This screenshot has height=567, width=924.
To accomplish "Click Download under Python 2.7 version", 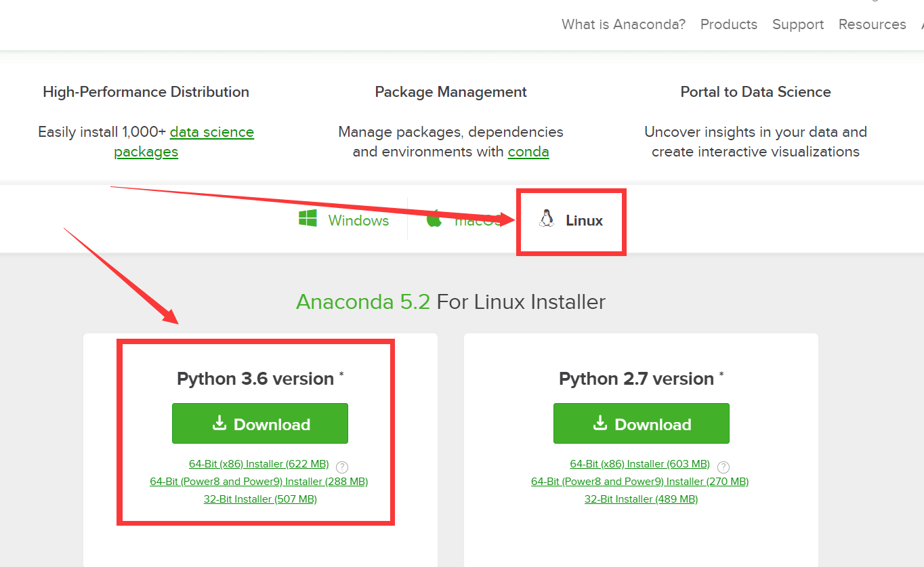I will coord(641,423).
